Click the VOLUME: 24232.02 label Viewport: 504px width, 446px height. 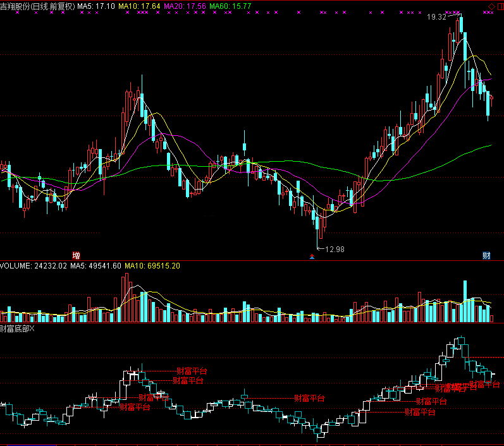tap(34, 266)
